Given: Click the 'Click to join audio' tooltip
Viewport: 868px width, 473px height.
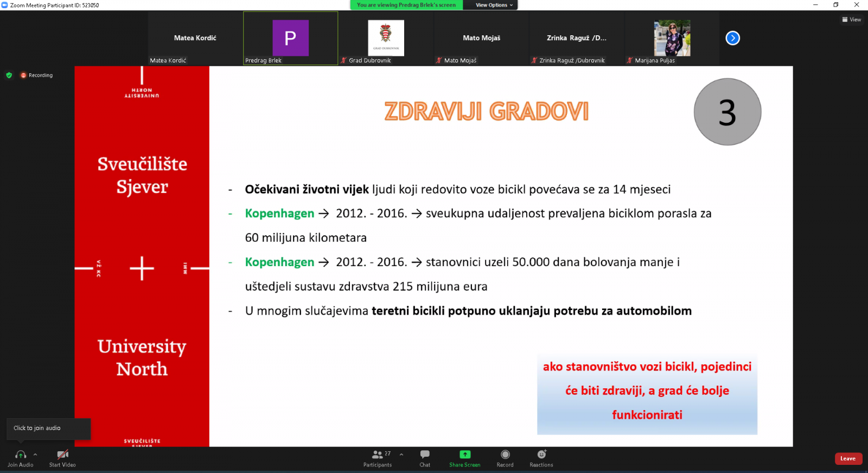Looking at the screenshot, I should tap(48, 428).
